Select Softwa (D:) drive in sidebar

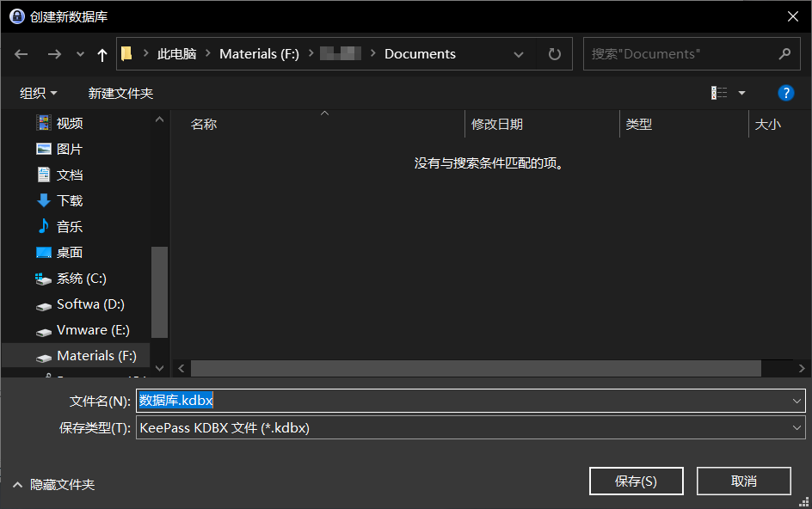pyautogui.click(x=90, y=304)
